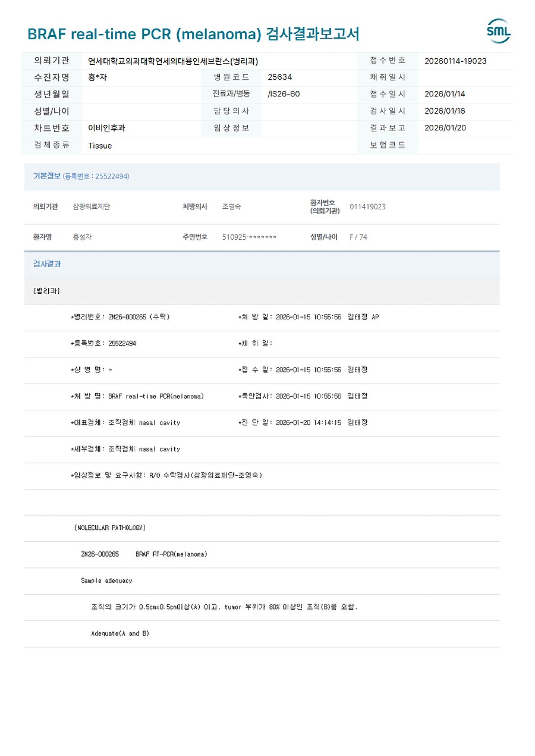Image resolution: width=535 pixels, height=756 pixels.
Task: Click the '*채 취 일:' line
Action: click(x=256, y=343)
